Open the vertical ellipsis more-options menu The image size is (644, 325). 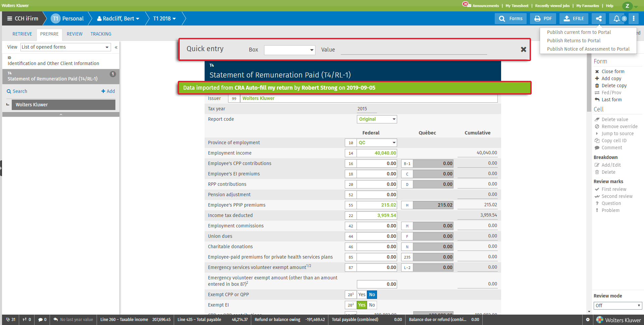[x=634, y=18]
